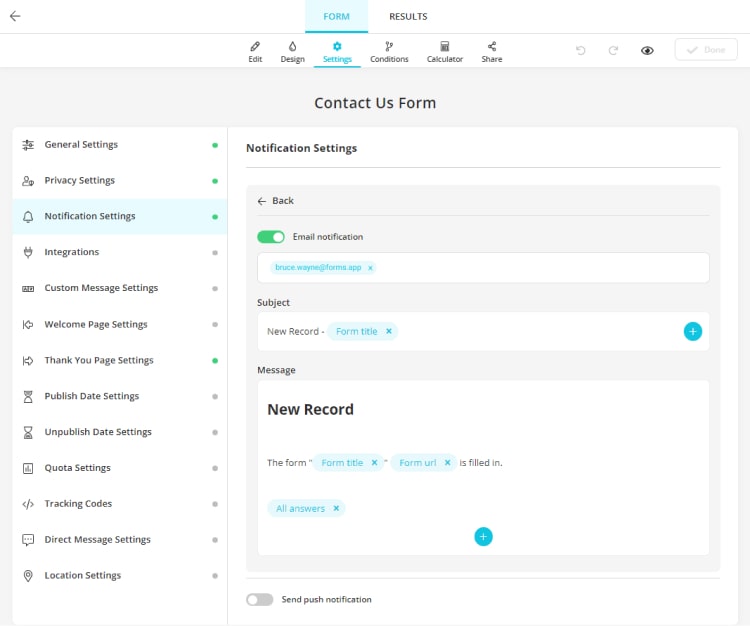
Task: Add a variable to the Message body
Action: pyautogui.click(x=483, y=537)
